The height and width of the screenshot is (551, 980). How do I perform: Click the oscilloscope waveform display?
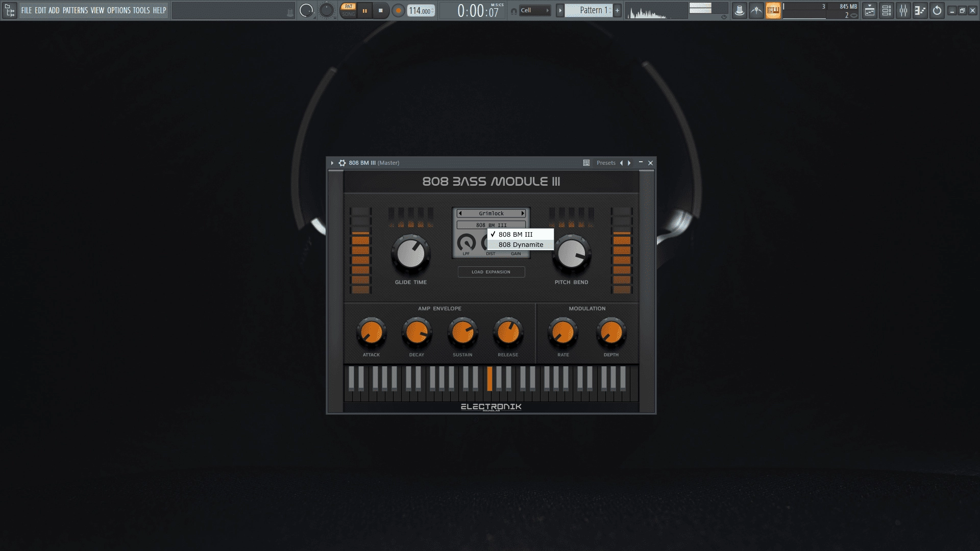[x=656, y=11]
